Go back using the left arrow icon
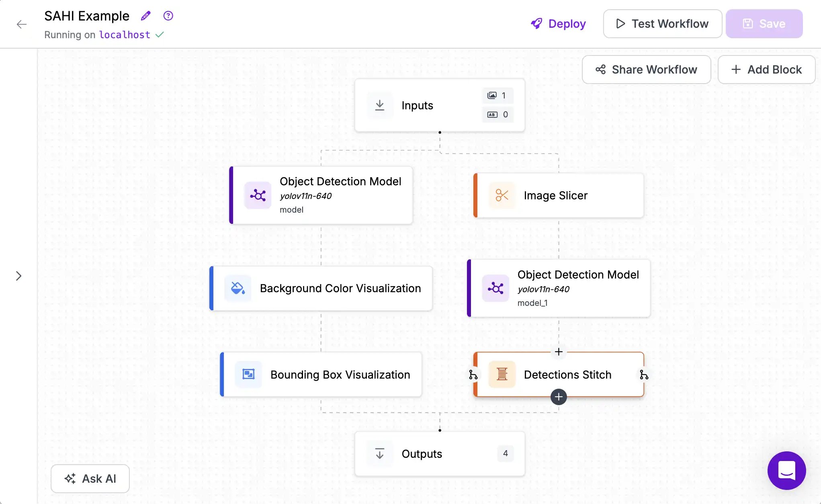Screen dimensions: 821x504 [x=22, y=24]
